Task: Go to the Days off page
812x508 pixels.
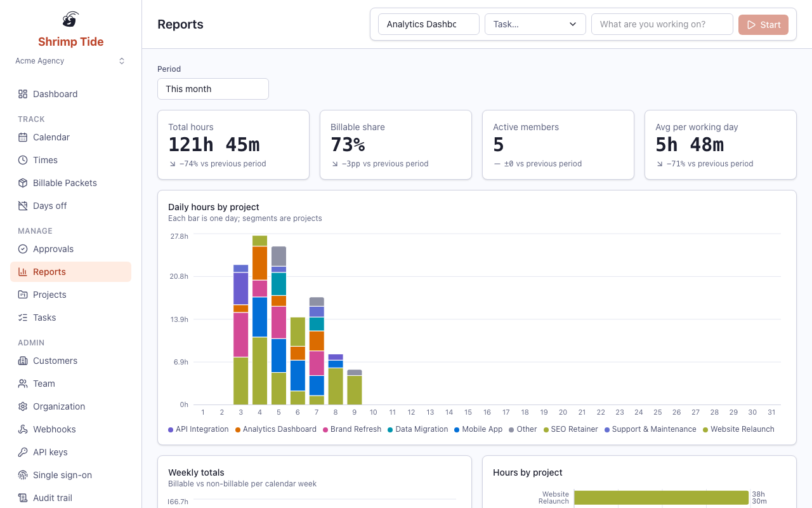Action: coord(70,206)
